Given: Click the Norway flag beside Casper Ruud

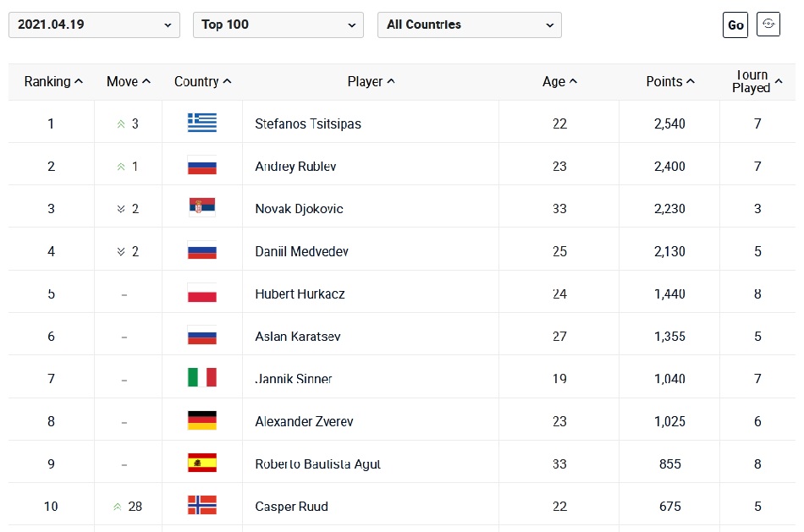Looking at the screenshot, I should [202, 505].
